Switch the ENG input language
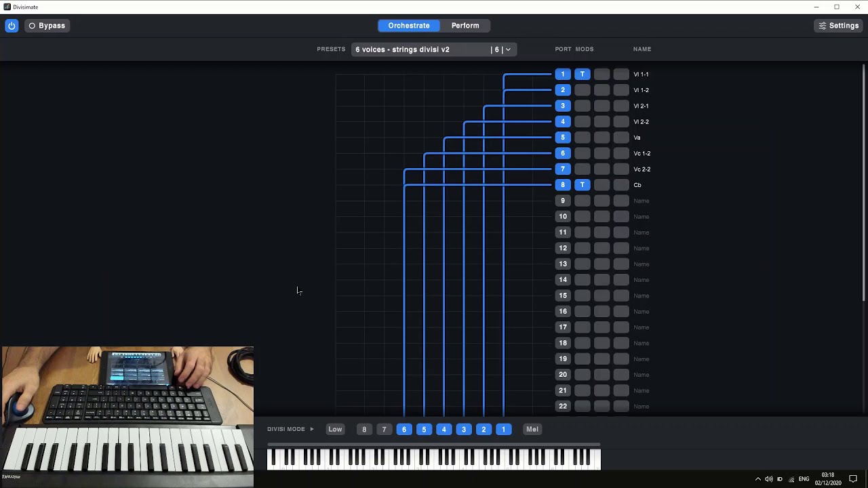The width and height of the screenshot is (868, 488). coord(804,479)
